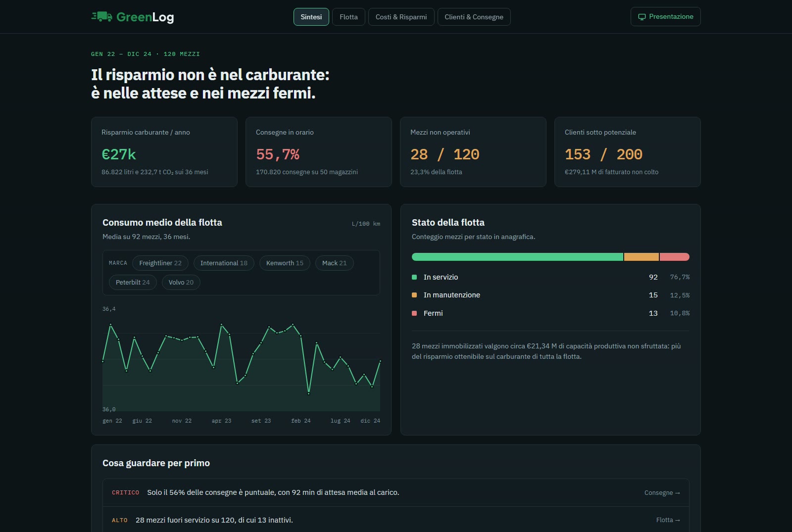Toggle the Mack 21 brand filter
The height and width of the screenshot is (532, 792).
pos(335,263)
